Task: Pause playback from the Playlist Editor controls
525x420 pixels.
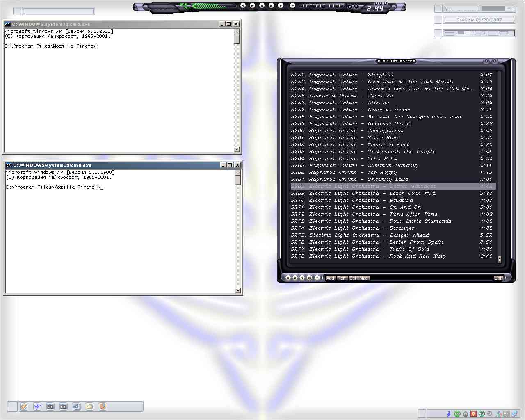Action: [288, 278]
